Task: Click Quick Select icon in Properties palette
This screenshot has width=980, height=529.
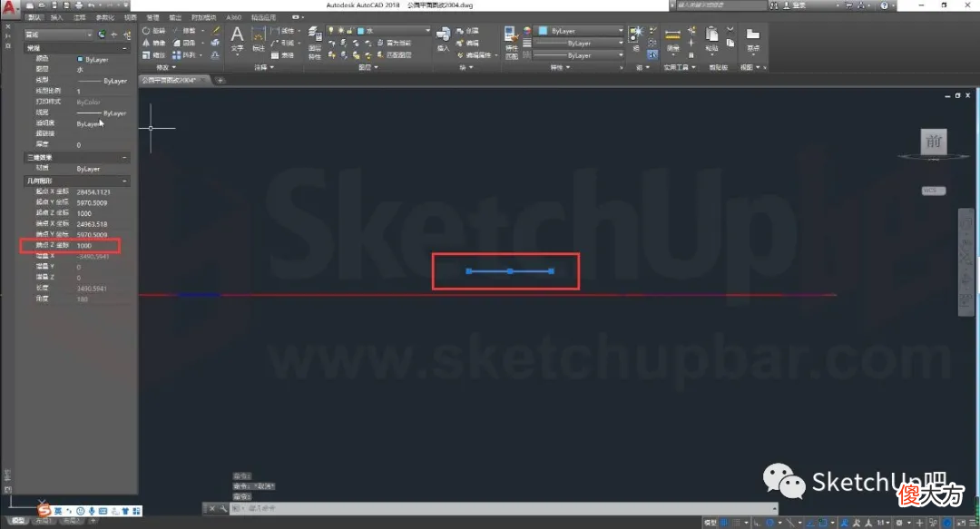Action: coord(128,34)
